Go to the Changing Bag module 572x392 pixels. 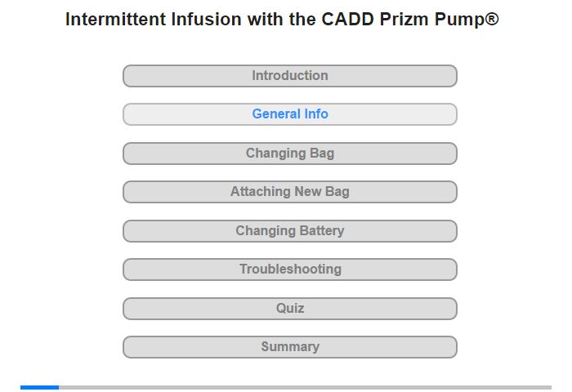289,154
